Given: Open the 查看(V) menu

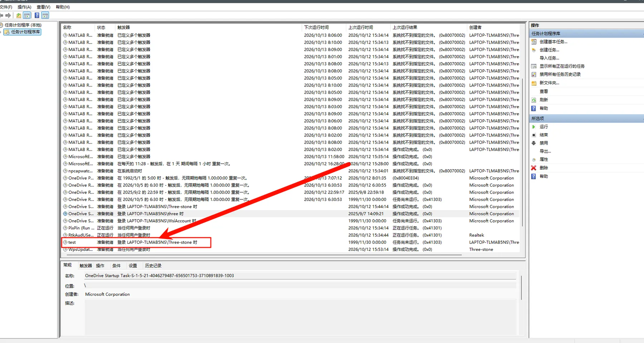Looking at the screenshot, I should point(43,7).
